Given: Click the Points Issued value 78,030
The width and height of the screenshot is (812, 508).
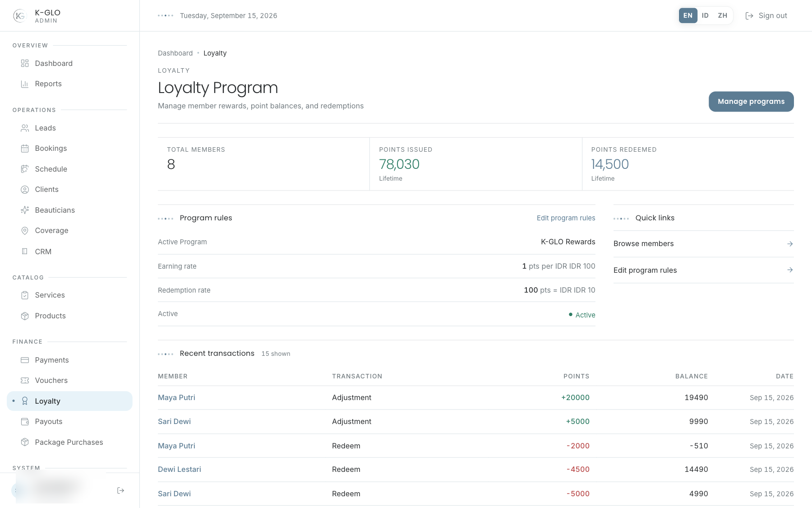Looking at the screenshot, I should (x=399, y=164).
